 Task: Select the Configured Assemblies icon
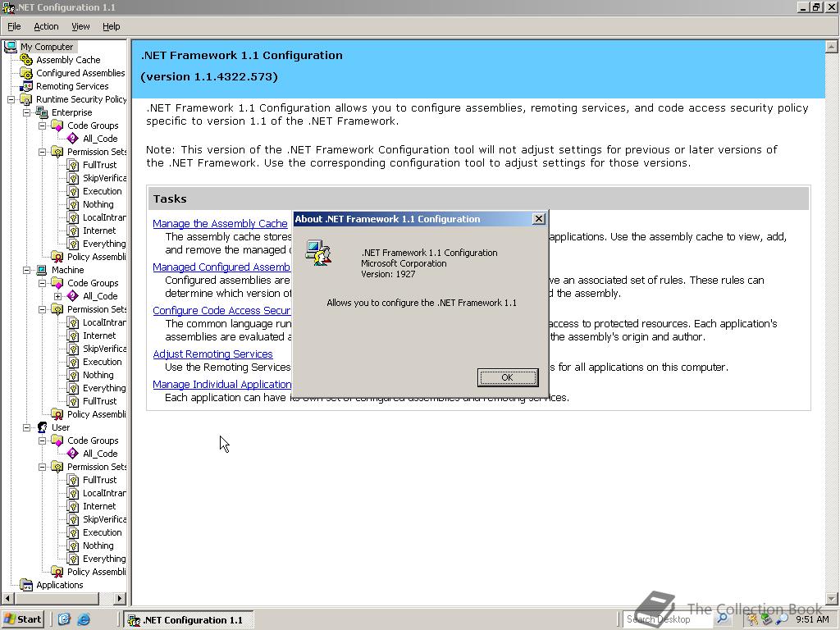coord(26,73)
